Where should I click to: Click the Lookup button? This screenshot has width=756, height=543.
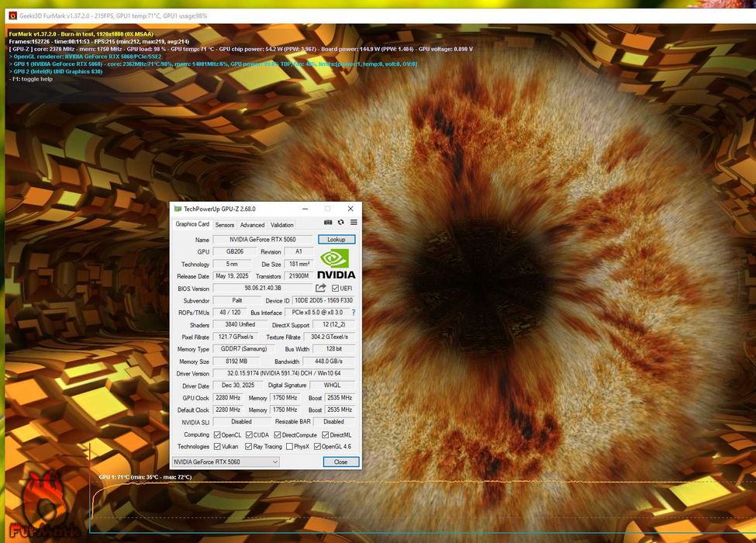pyautogui.click(x=336, y=240)
